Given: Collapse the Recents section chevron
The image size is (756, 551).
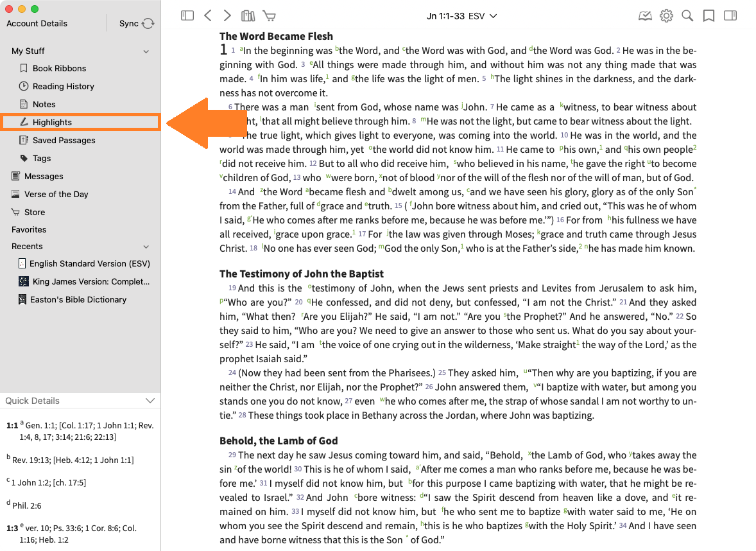Looking at the screenshot, I should (146, 247).
